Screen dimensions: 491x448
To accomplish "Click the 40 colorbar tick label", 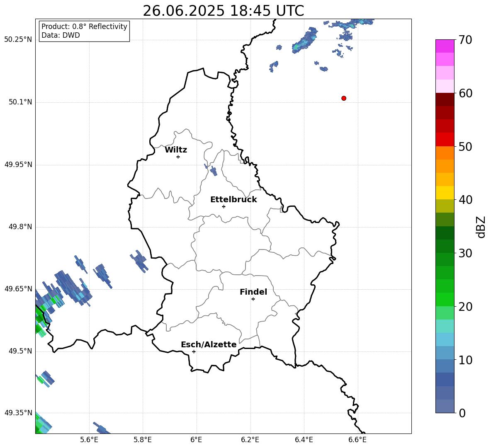I will pyautogui.click(x=465, y=200).
